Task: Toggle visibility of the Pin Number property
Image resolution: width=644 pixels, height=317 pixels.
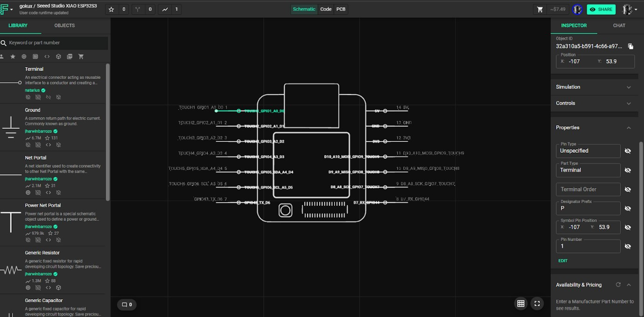Action: (628, 246)
